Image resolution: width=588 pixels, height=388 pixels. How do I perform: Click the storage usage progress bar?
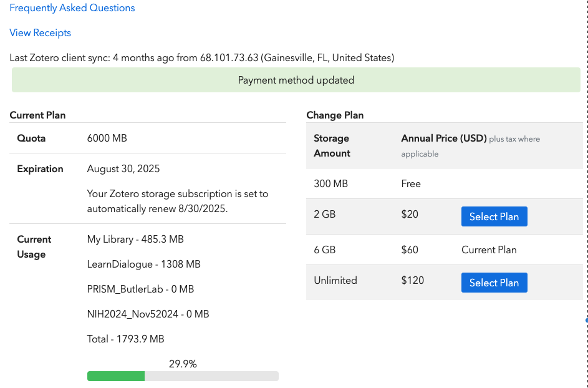(x=183, y=376)
